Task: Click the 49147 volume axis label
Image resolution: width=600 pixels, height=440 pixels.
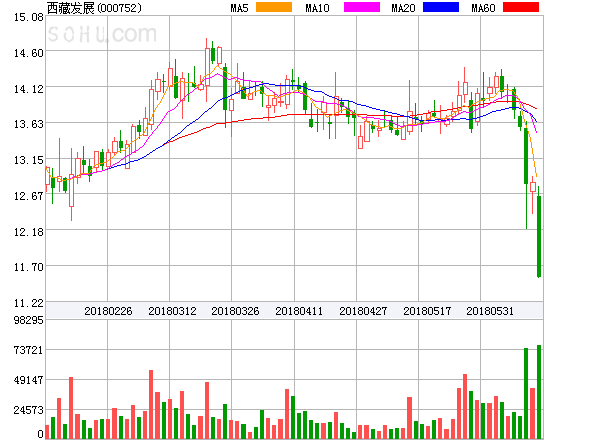Action: [x=29, y=380]
